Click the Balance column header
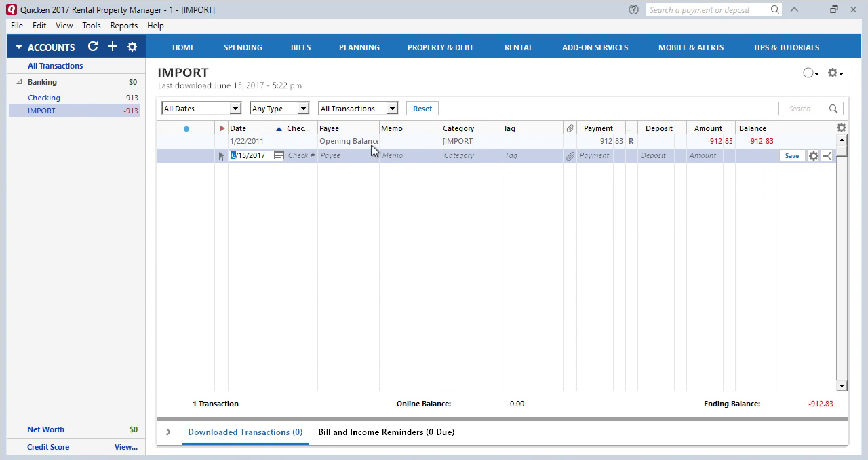 point(755,128)
